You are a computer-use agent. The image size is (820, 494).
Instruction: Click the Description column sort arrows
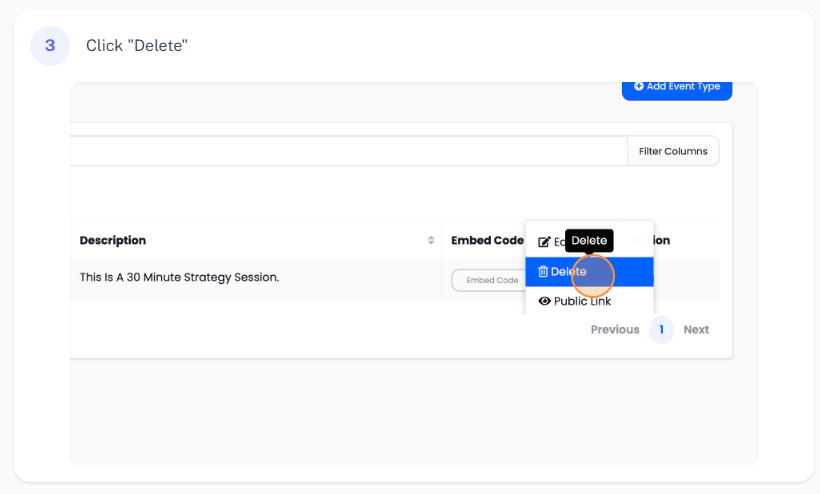(431, 240)
